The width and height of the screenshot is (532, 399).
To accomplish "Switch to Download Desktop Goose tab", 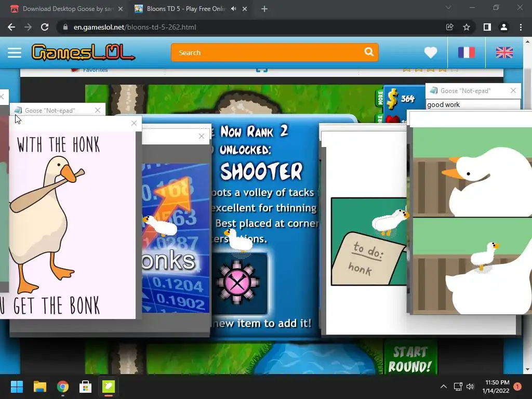I will point(66,9).
